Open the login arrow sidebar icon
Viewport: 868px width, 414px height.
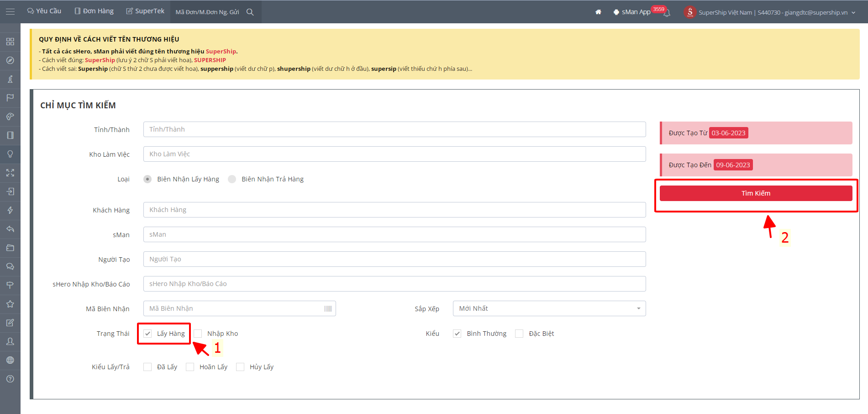[10, 191]
